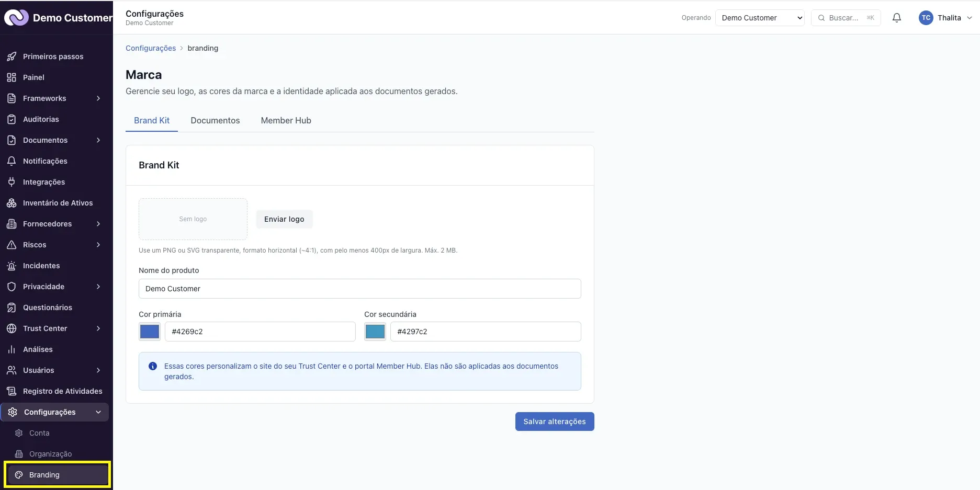The width and height of the screenshot is (980, 490).
Task: Click the Demo Customer logo icon
Action: point(16,17)
